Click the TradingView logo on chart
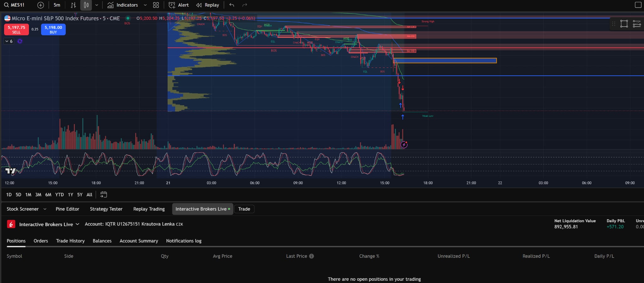 (x=10, y=171)
